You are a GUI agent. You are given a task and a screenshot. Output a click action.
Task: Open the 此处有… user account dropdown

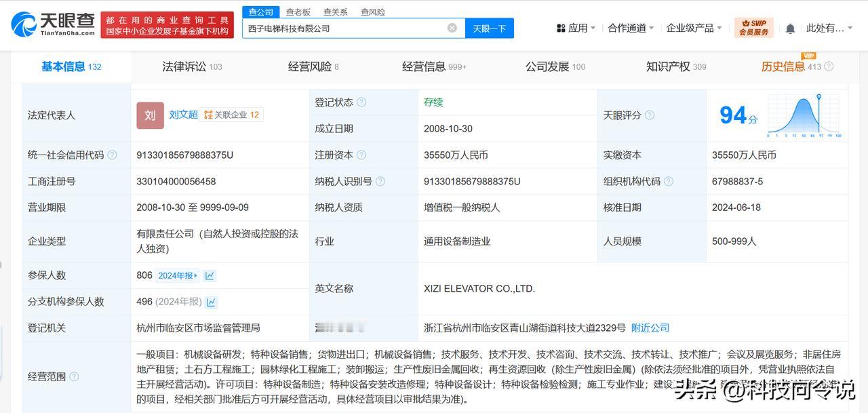click(x=830, y=28)
